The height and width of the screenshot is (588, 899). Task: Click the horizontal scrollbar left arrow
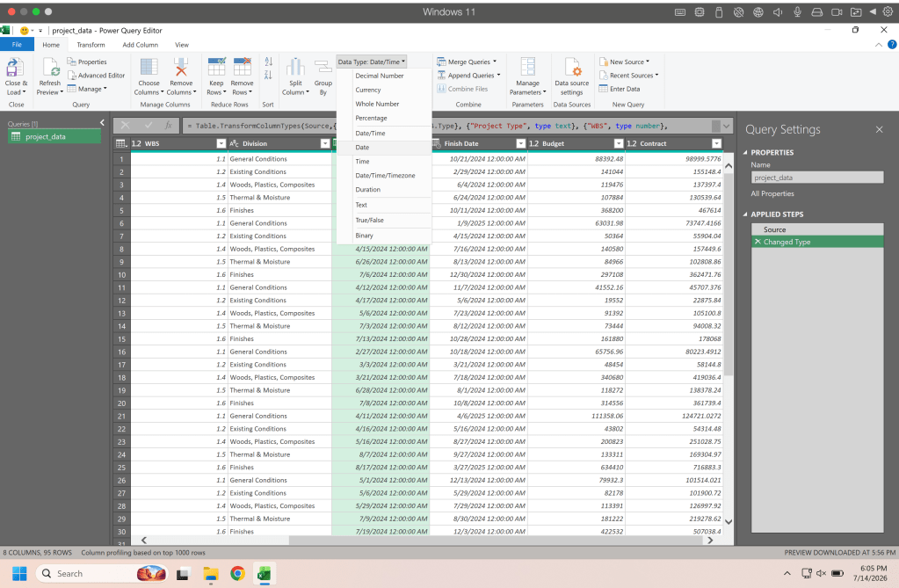pyautogui.click(x=143, y=540)
